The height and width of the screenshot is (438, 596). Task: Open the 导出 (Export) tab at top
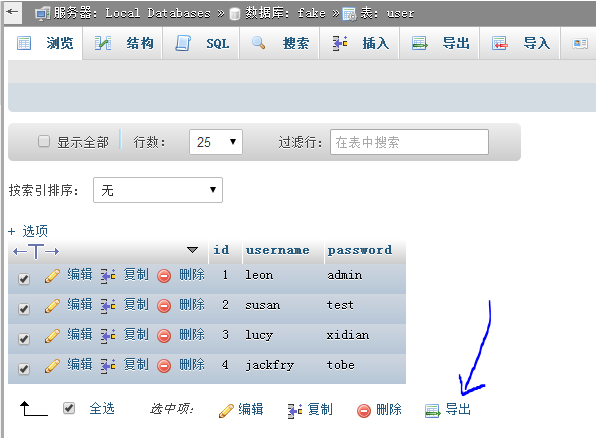coord(440,43)
